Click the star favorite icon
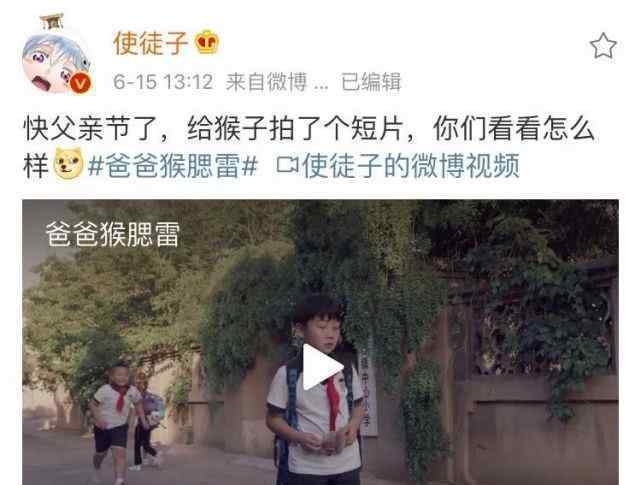The image size is (641, 485). (x=603, y=46)
